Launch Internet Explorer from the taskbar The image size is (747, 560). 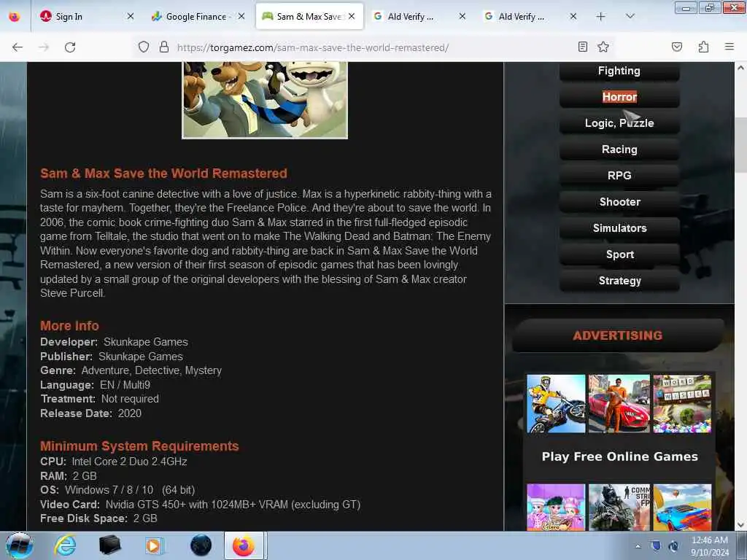(x=65, y=545)
